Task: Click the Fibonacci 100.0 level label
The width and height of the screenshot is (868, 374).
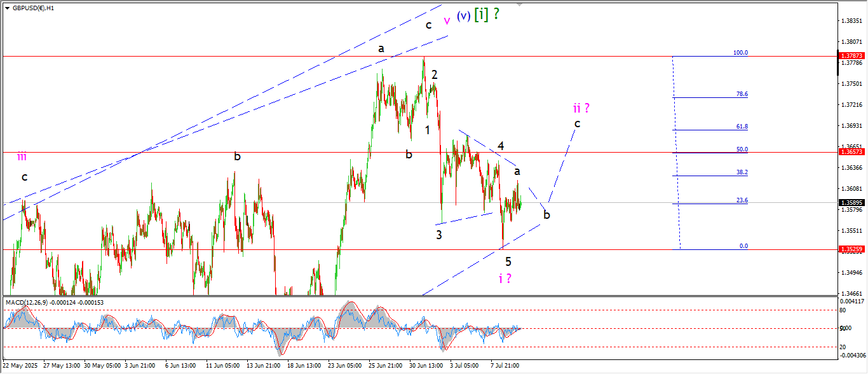Action: 740,53
